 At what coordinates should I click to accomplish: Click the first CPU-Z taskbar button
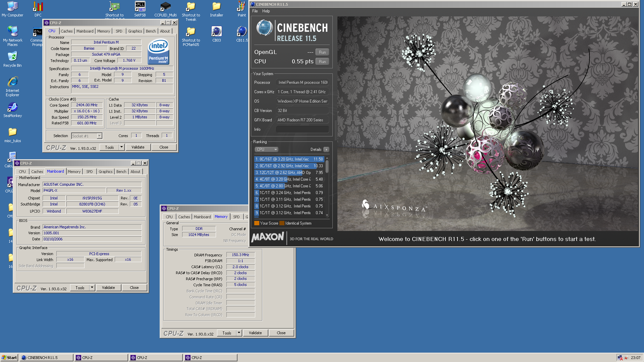tap(101, 358)
